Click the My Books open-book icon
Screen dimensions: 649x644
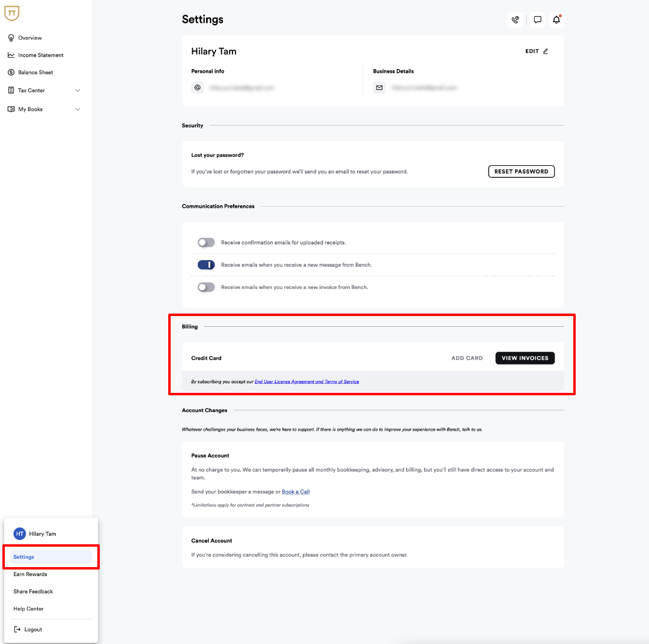tap(11, 109)
